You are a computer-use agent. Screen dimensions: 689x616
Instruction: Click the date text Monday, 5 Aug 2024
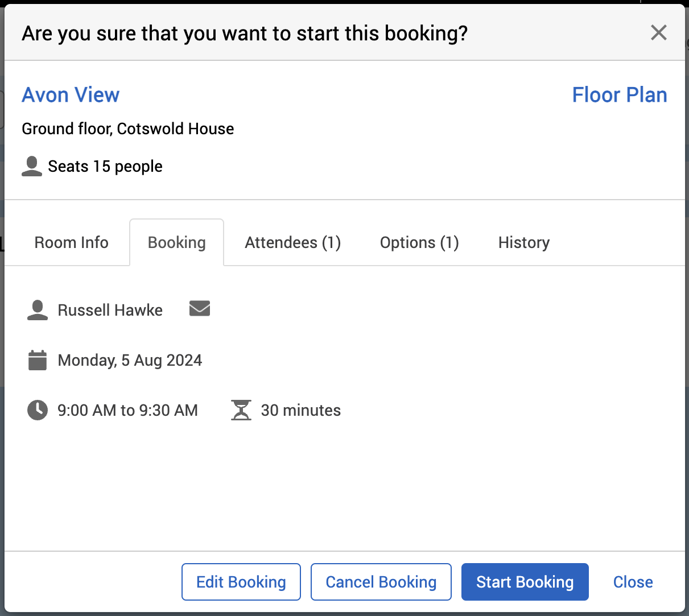coord(130,360)
